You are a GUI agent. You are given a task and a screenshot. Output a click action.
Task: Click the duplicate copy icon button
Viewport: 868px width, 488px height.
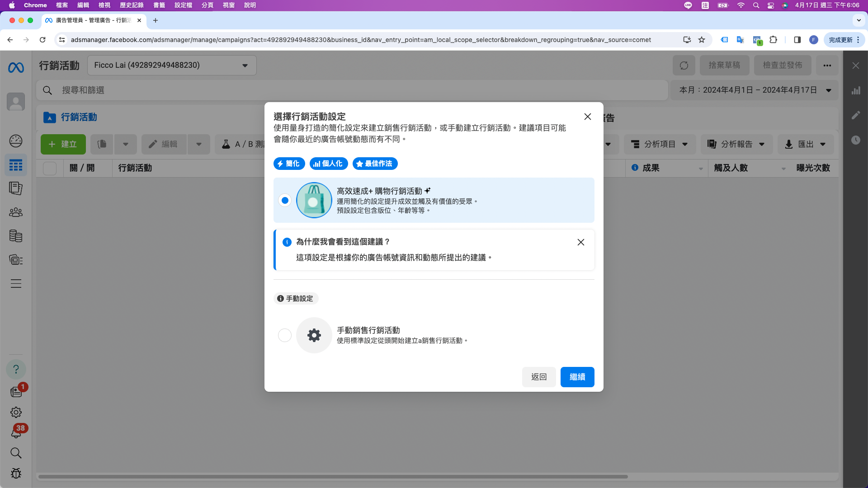coord(102,144)
